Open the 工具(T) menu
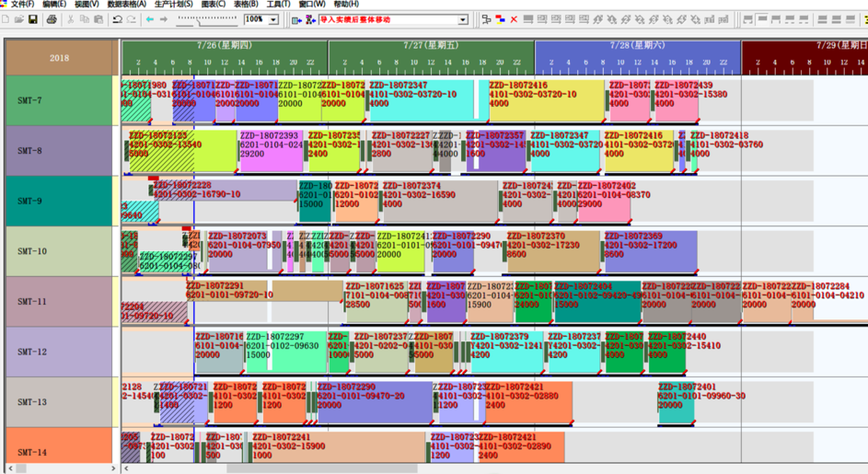This screenshot has width=868, height=474. coord(278,5)
